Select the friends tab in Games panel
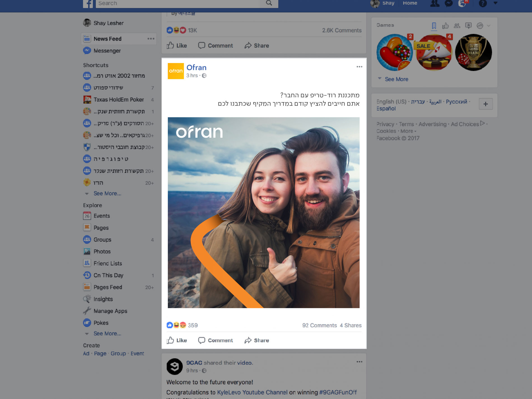532x399 pixels. tap(457, 26)
